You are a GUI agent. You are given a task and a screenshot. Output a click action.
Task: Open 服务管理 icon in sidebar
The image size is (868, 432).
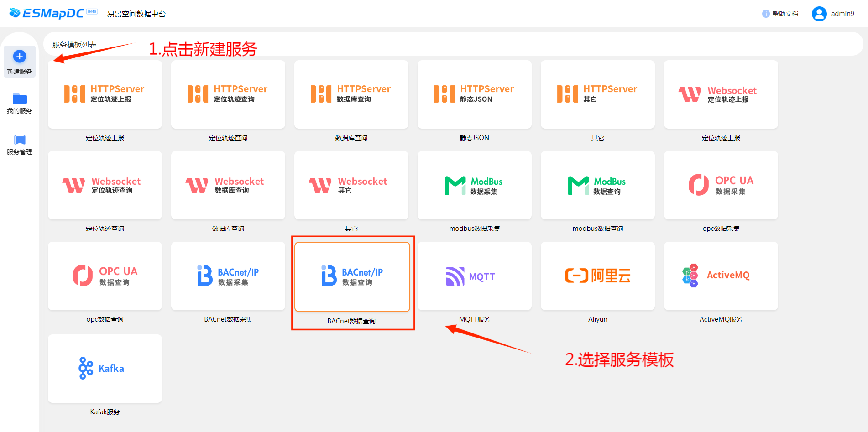click(x=20, y=140)
